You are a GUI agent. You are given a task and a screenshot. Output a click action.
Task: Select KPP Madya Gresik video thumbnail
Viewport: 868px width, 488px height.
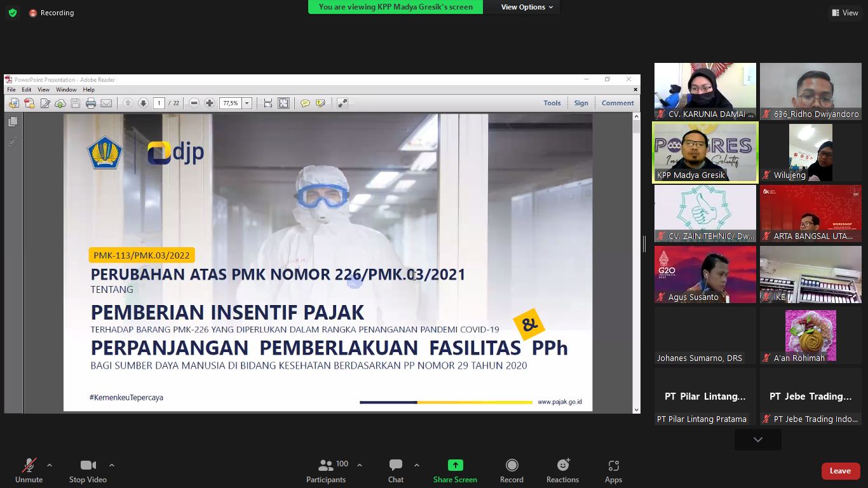pyautogui.click(x=705, y=152)
